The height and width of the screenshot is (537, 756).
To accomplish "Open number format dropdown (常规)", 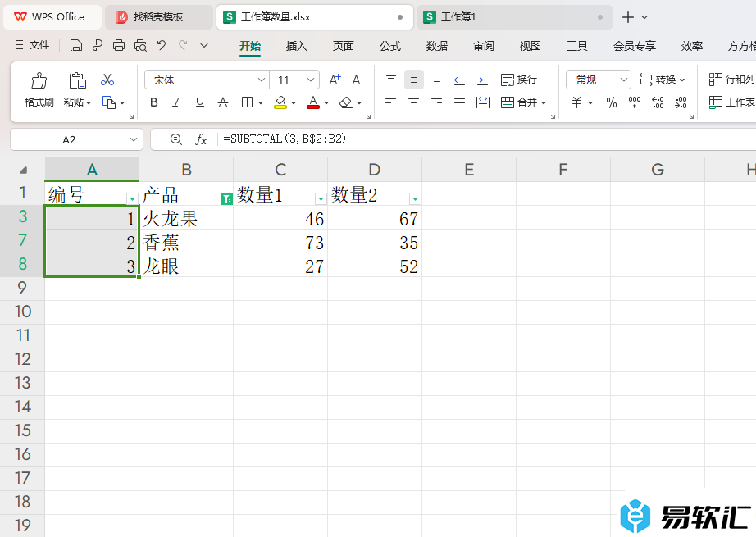I will tap(623, 80).
